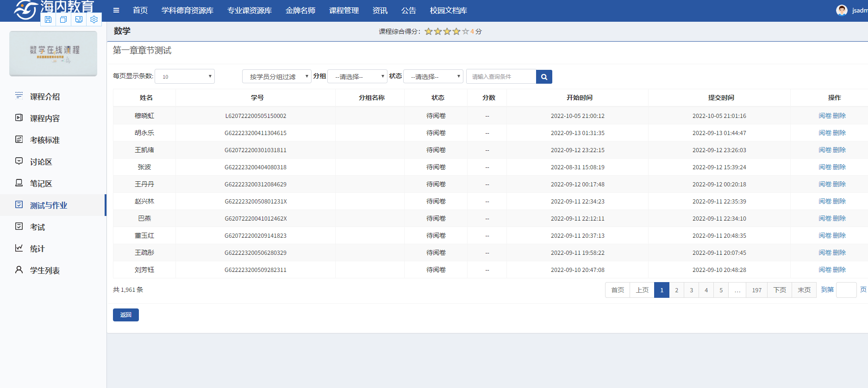Click the floppy-disk save icon
The image size is (868, 388).
48,19
